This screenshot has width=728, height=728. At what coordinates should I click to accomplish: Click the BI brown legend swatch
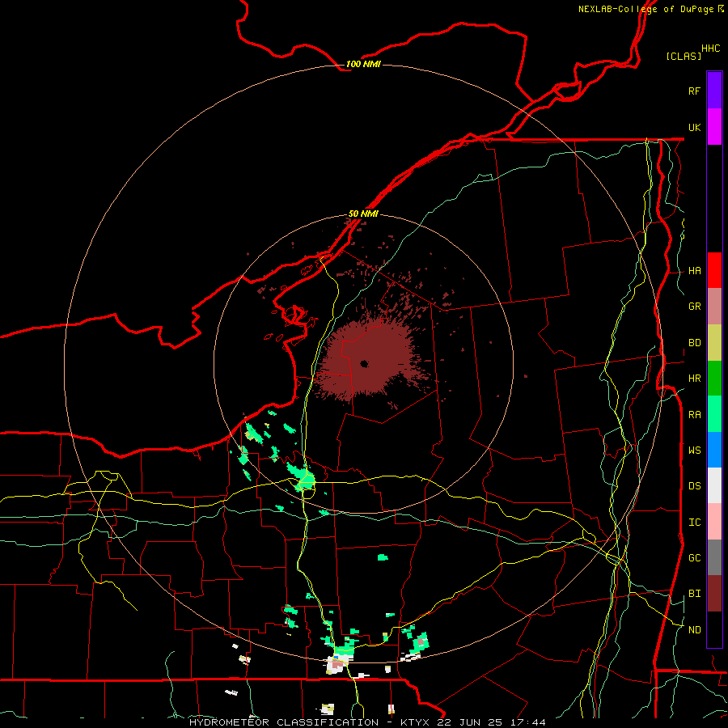tap(714, 594)
